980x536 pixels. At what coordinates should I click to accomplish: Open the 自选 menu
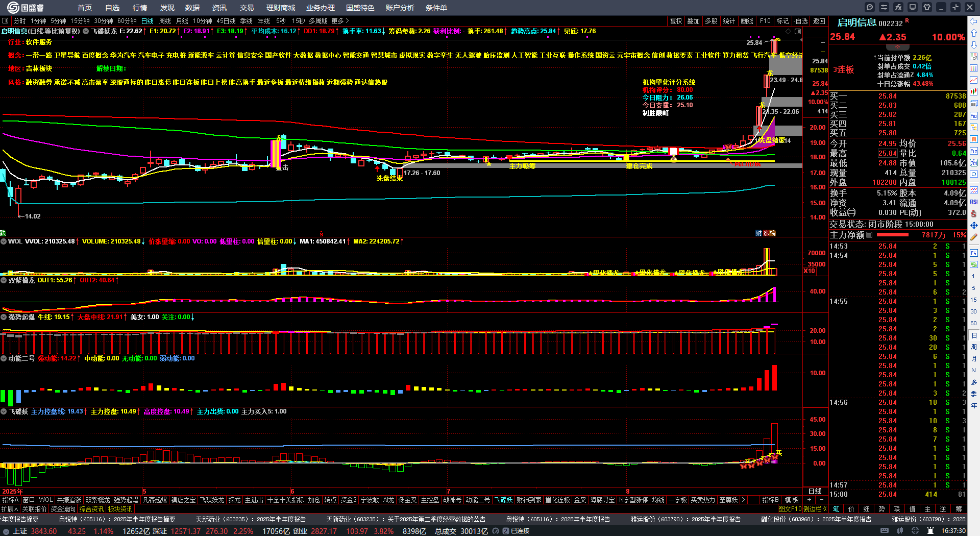coord(112,8)
